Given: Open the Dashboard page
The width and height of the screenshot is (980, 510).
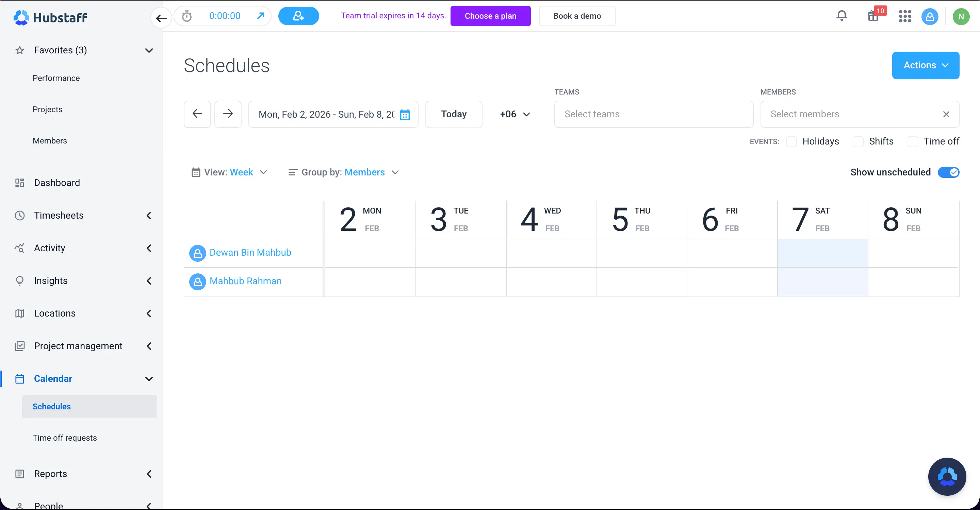Looking at the screenshot, I should (x=57, y=183).
